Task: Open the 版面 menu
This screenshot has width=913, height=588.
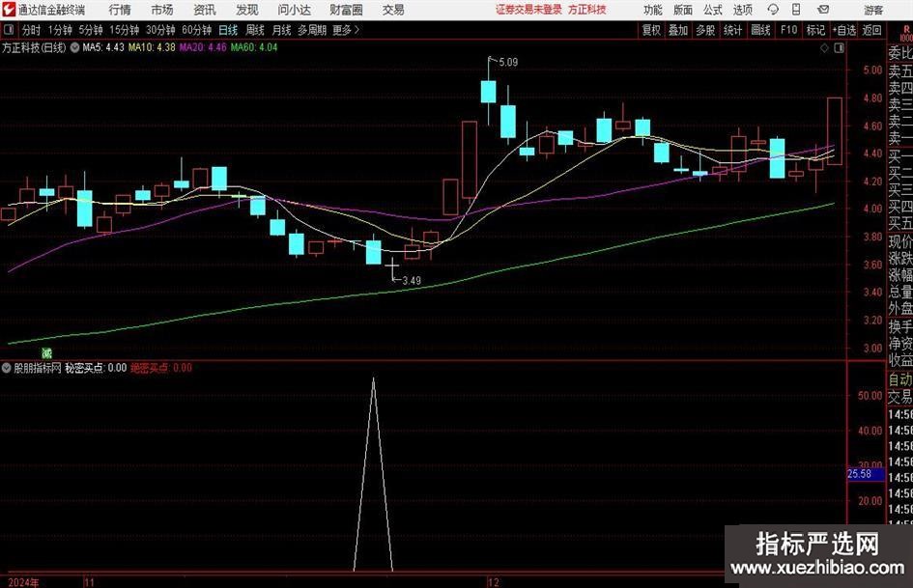Action: (683, 10)
